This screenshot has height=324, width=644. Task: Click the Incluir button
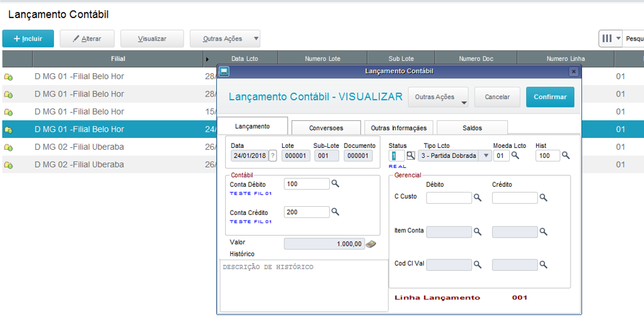[28, 39]
